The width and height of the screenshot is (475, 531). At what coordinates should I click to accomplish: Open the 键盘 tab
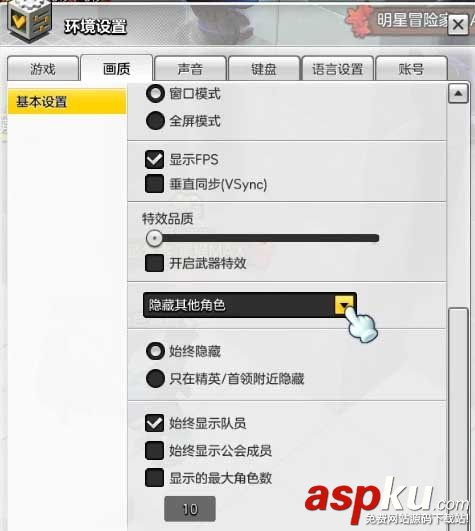264,69
